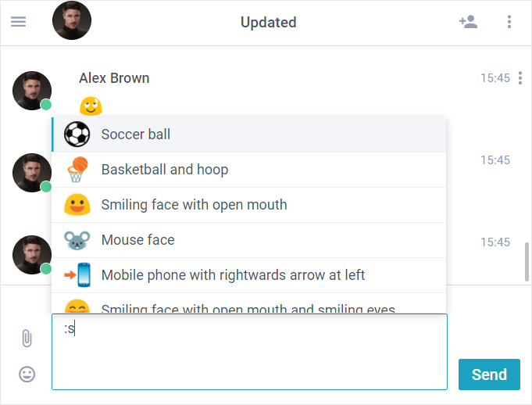This screenshot has width=532, height=405.
Task: Choose Basketball and hoop suggestion
Action: (249, 170)
